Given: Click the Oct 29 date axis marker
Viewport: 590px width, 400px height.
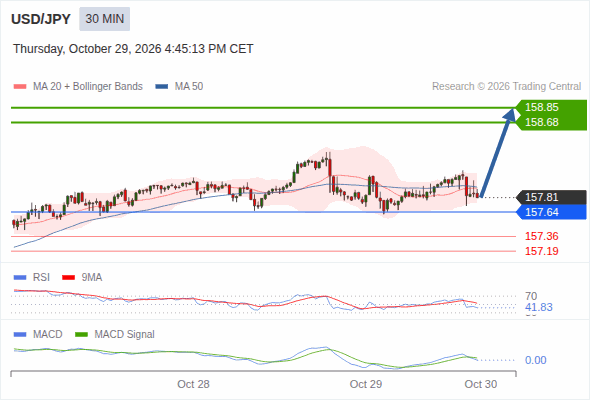Looking at the screenshot, I should [366, 384].
